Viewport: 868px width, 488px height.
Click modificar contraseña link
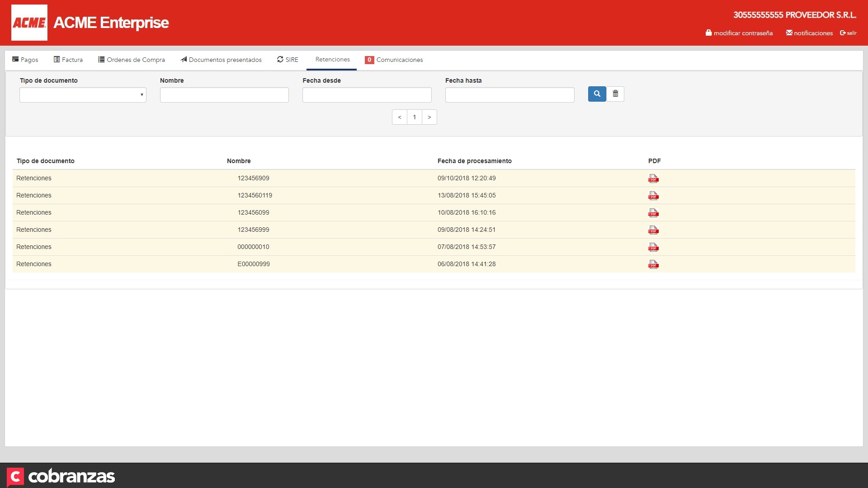[x=739, y=33]
